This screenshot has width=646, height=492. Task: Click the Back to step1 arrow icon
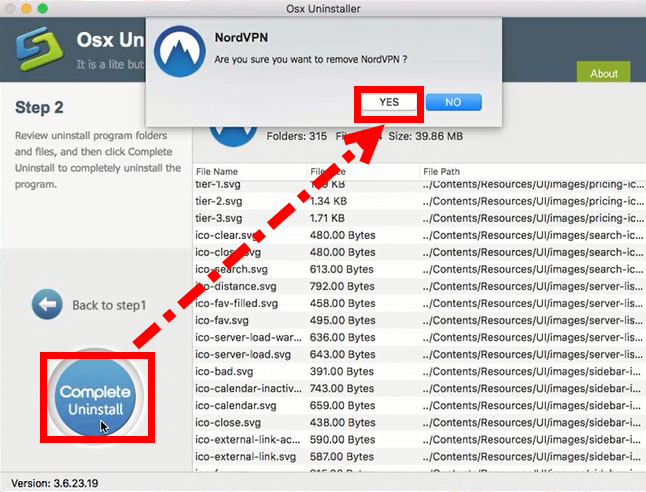(47, 304)
